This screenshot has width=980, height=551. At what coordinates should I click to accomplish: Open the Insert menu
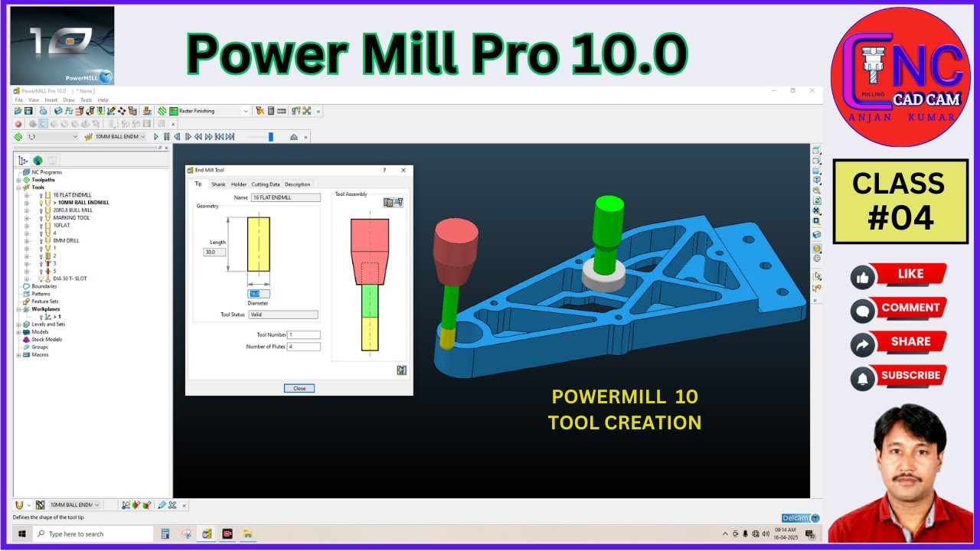coord(51,99)
